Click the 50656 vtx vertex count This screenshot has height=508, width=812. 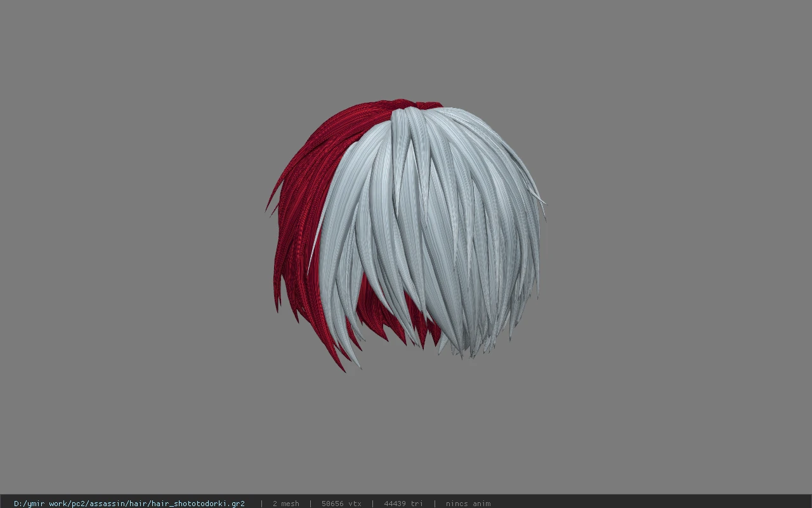[341, 504]
